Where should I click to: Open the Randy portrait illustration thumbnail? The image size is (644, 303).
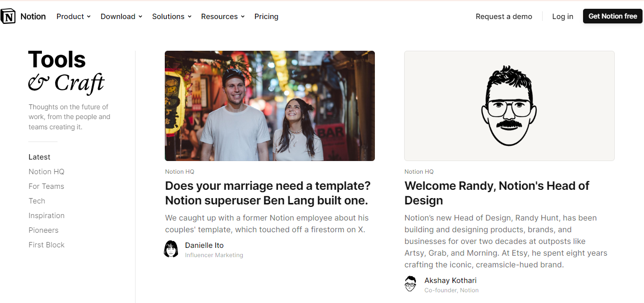tap(509, 106)
